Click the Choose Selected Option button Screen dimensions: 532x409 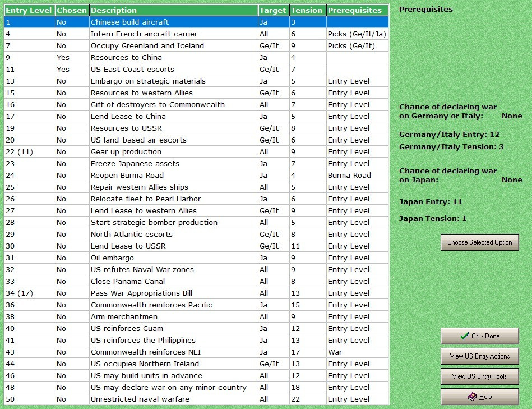tap(479, 242)
